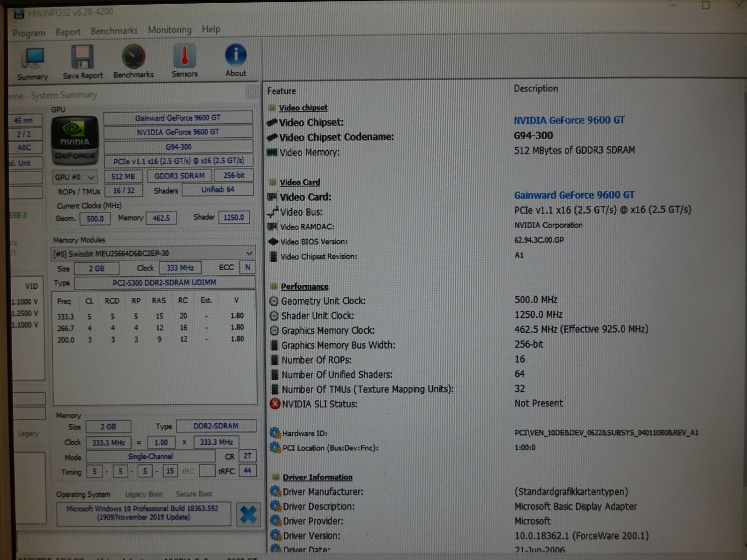Click the Shader Unit Clock icon

tap(274, 316)
